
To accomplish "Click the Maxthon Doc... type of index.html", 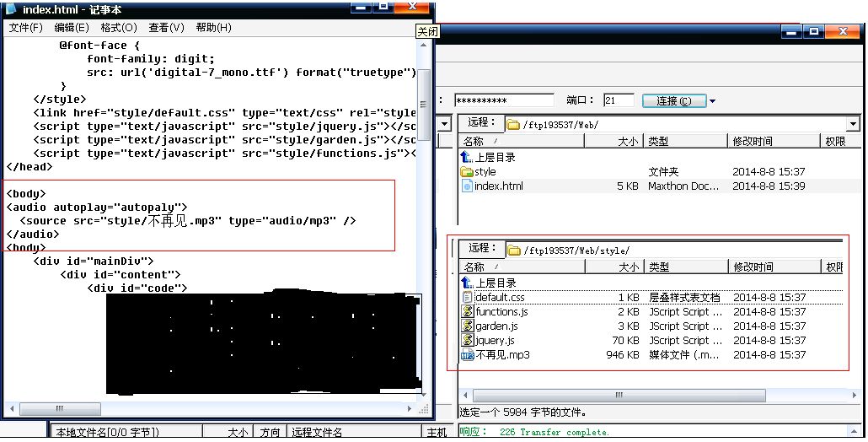I will (x=683, y=186).
